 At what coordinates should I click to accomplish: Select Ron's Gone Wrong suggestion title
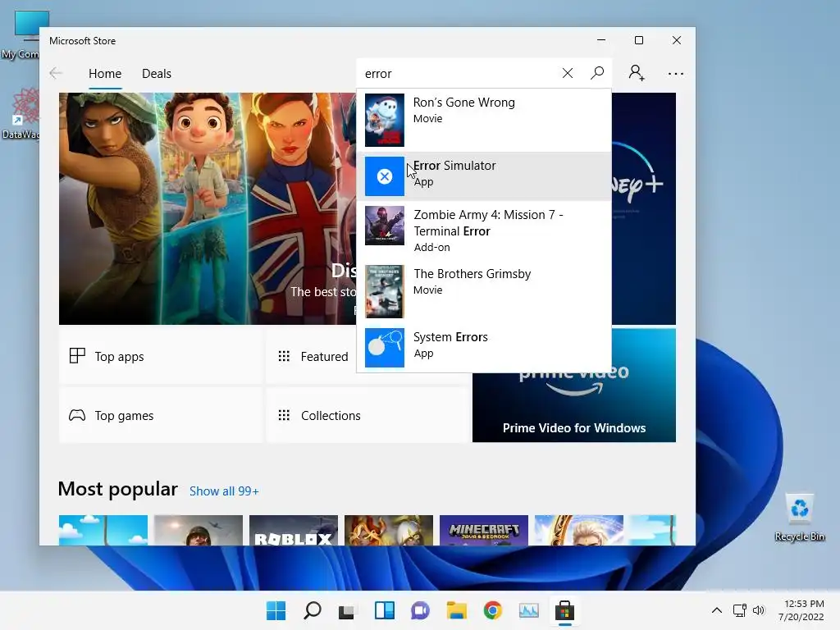pyautogui.click(x=464, y=103)
